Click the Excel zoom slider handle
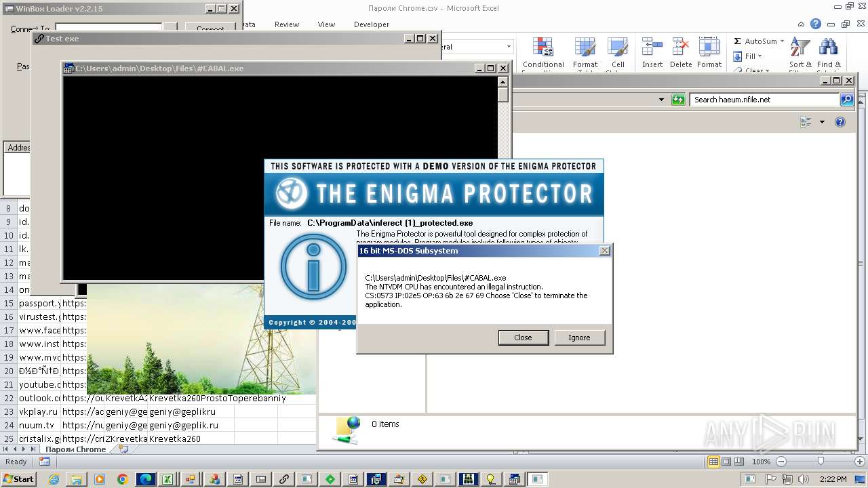The width and height of the screenshot is (868, 488). point(821,462)
